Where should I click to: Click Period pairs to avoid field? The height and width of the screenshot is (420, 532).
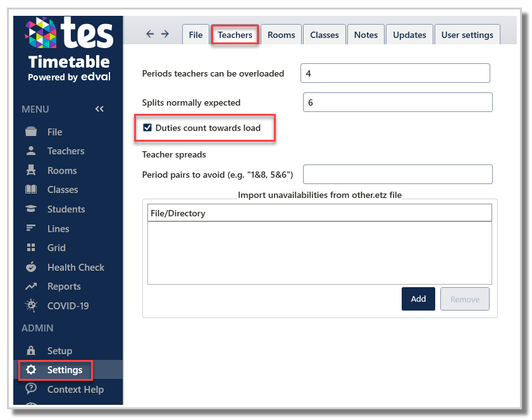(397, 174)
